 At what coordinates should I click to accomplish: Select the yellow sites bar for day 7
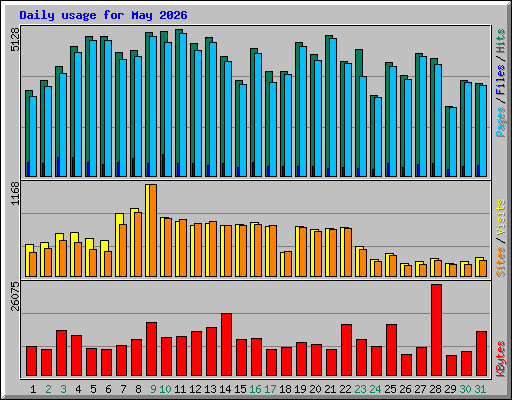coord(119,245)
